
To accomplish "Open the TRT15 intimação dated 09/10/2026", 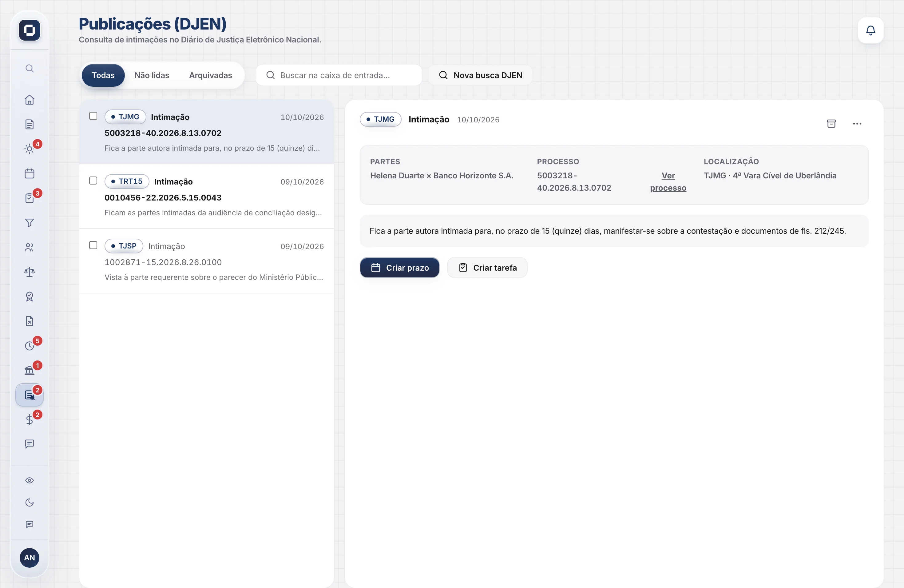I will (x=207, y=197).
